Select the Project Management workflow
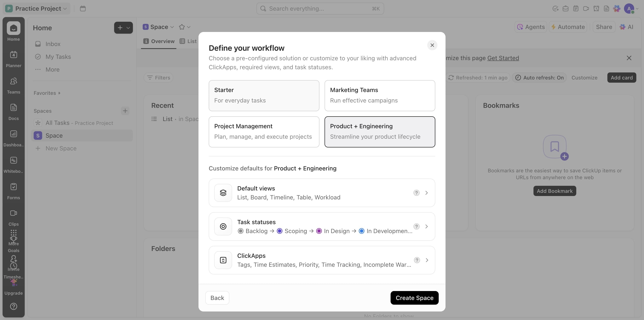Image resolution: width=644 pixels, height=320 pixels. pos(264,132)
